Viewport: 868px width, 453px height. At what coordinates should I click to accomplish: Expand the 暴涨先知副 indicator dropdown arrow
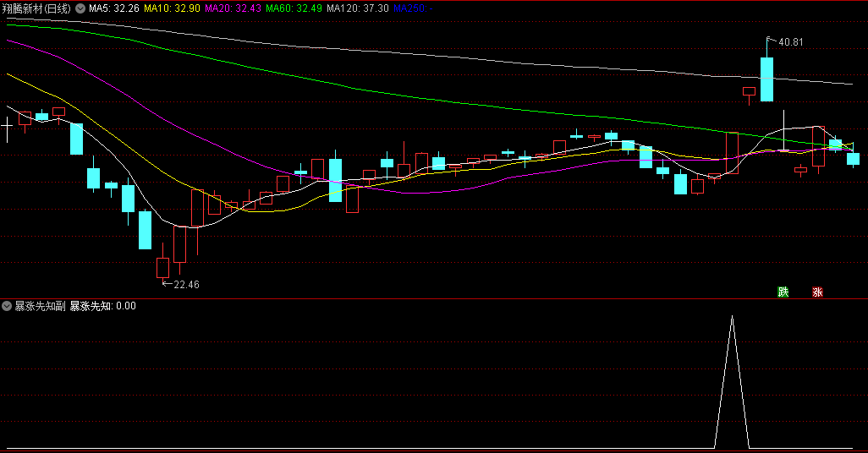7,306
